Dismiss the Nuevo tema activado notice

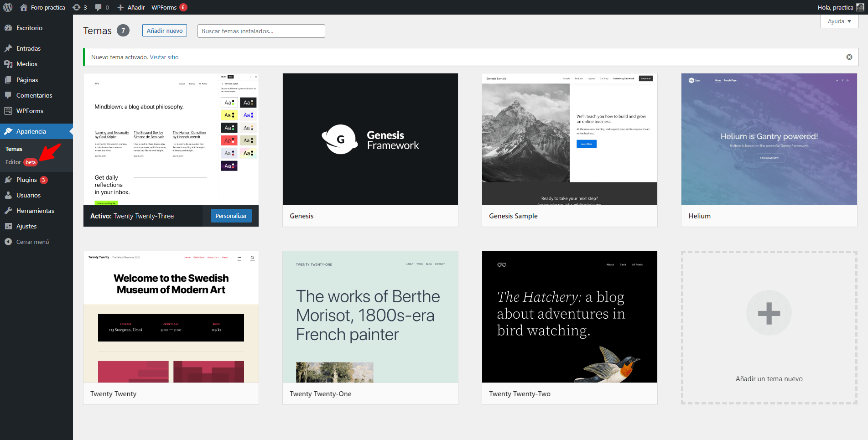pyautogui.click(x=849, y=57)
